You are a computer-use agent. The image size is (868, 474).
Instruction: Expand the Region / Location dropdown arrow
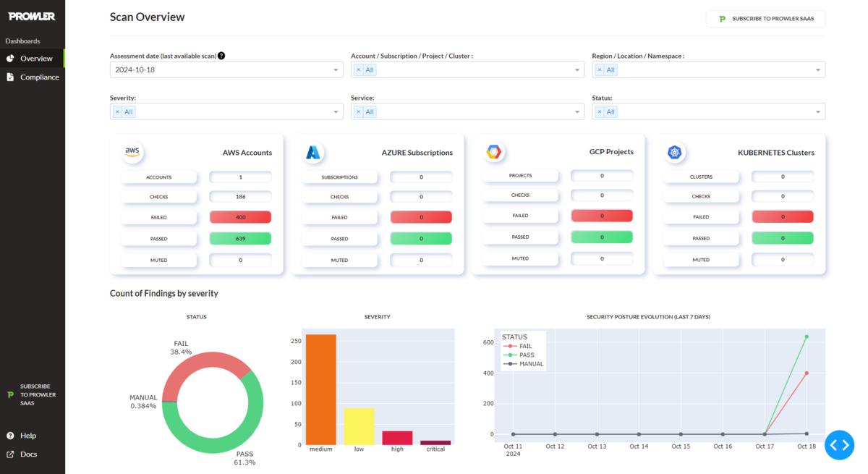(818, 70)
